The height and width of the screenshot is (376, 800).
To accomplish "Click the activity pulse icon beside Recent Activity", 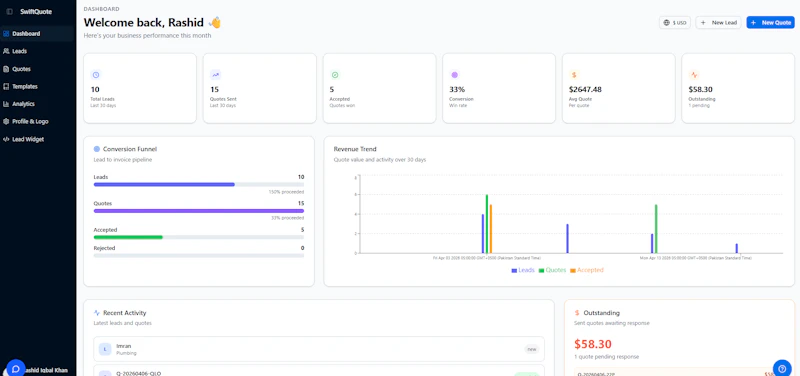I will click(96, 313).
